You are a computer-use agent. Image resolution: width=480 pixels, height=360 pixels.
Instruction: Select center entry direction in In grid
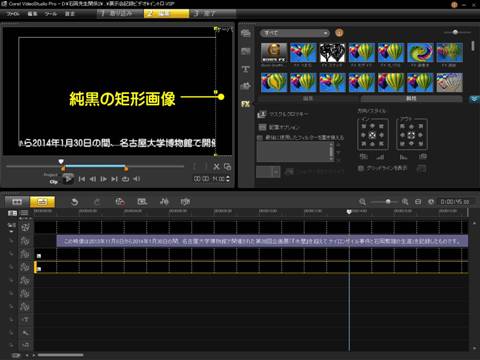[372, 135]
